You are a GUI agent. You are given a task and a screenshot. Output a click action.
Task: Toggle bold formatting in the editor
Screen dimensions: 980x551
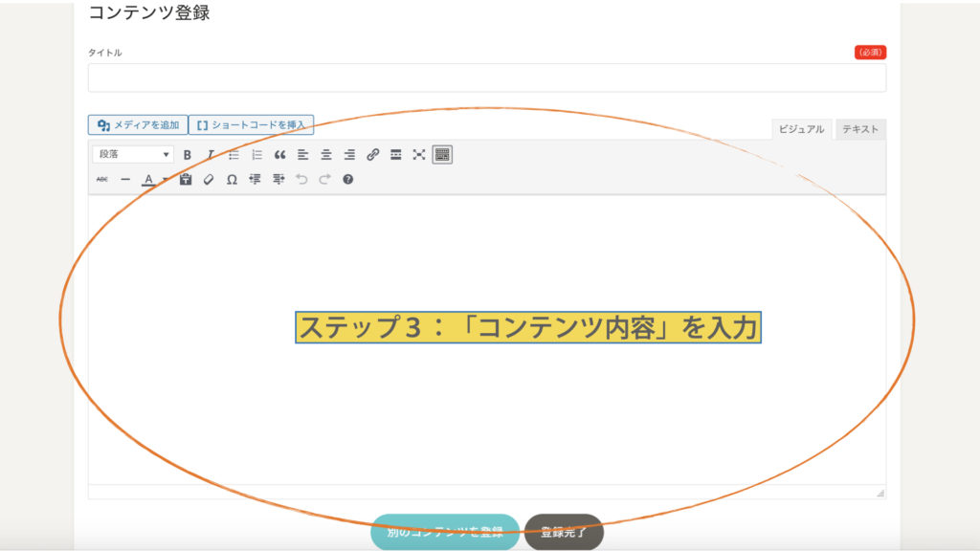tap(188, 155)
